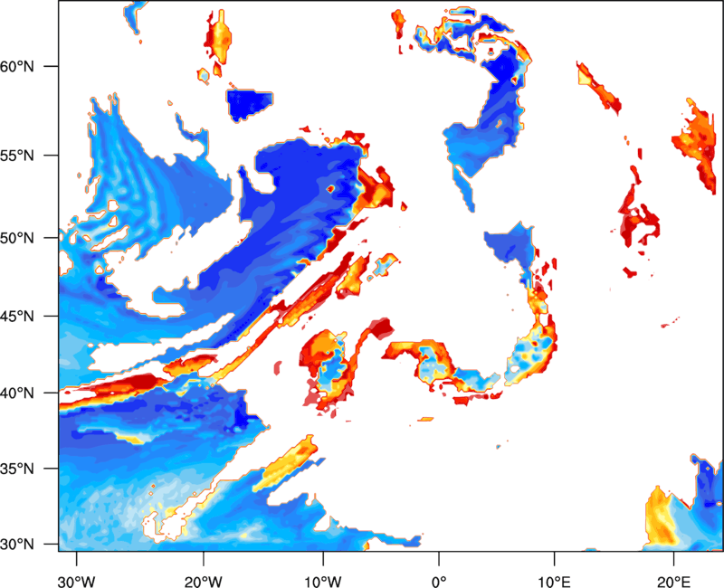
Task: Click the 35°N latitude label
Action: coord(17,469)
